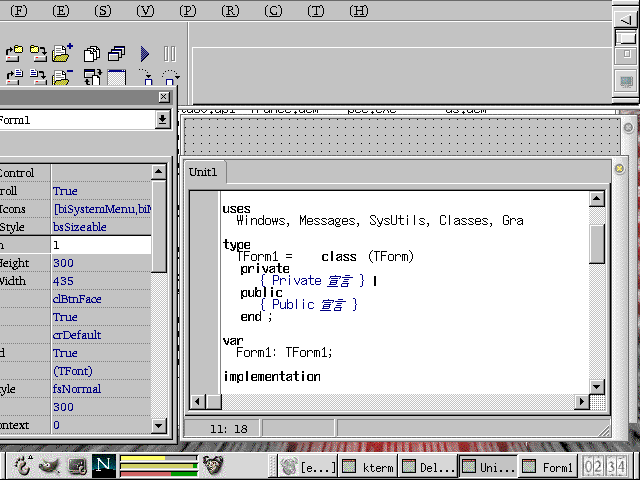Open the (F) File menu

18,10
